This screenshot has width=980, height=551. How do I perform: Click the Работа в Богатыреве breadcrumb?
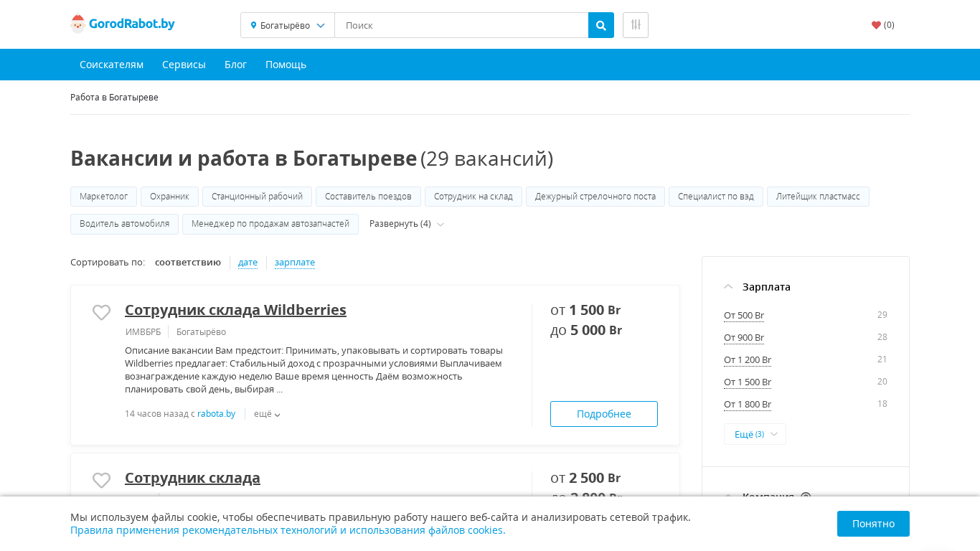[x=114, y=98]
